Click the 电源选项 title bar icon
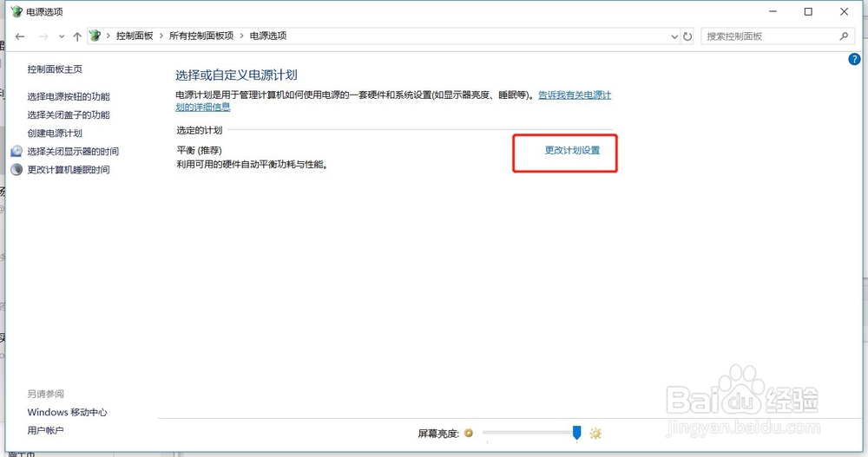Screen dimensions: 868x457 16,11
